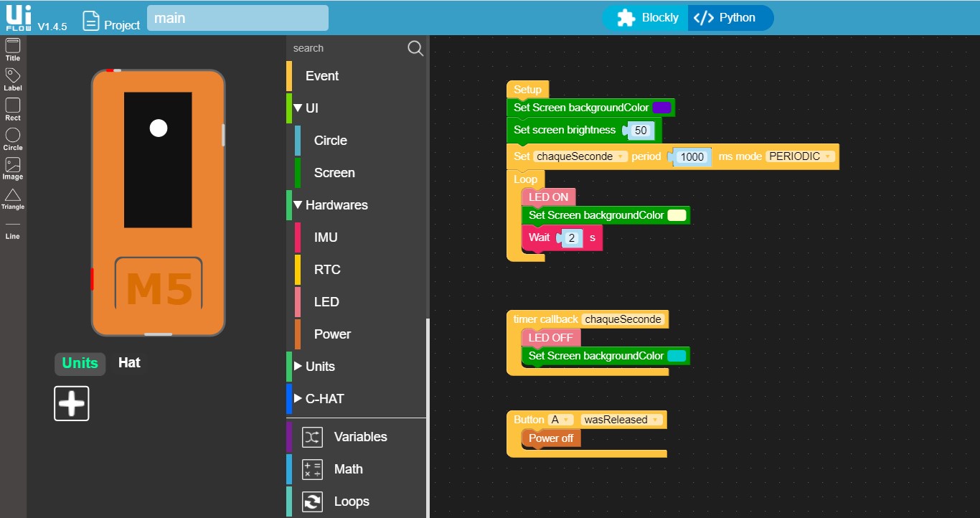
Task: Select the Triangle shape tool
Action: pos(13,199)
